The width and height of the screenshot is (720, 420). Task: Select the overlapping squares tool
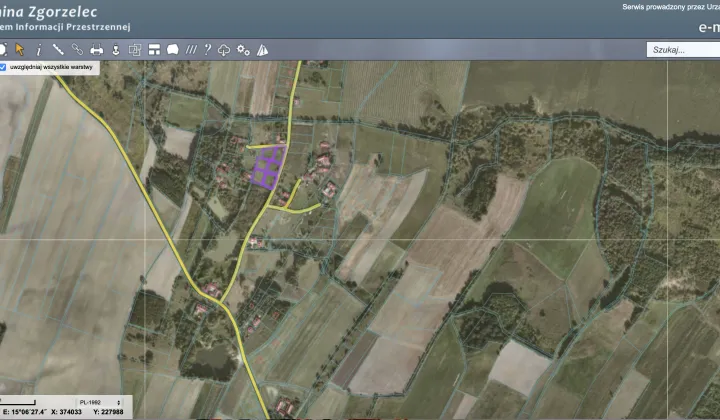[x=135, y=50]
